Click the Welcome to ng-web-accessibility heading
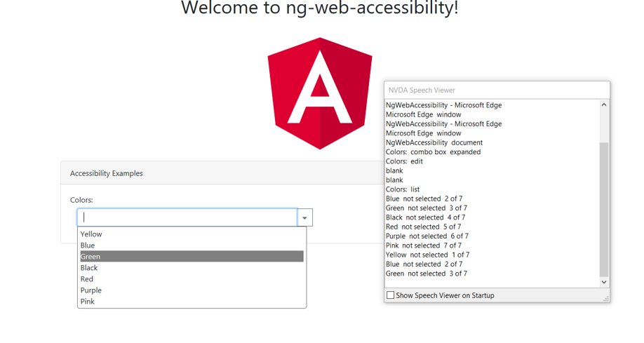The width and height of the screenshot is (644, 343). (x=319, y=8)
